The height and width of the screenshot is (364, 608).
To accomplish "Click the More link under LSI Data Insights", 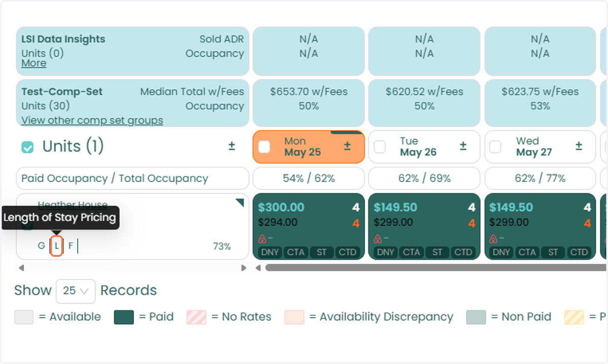I will (x=34, y=63).
